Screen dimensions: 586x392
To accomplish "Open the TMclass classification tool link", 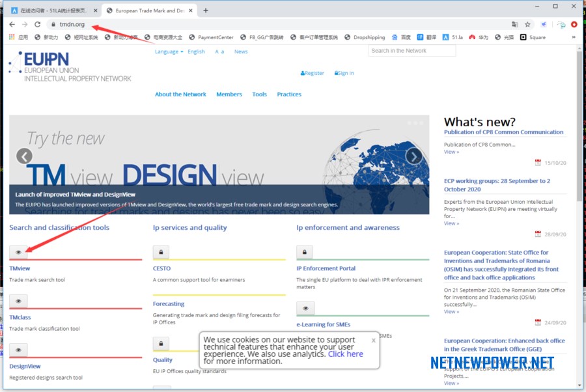I will 20,317.
